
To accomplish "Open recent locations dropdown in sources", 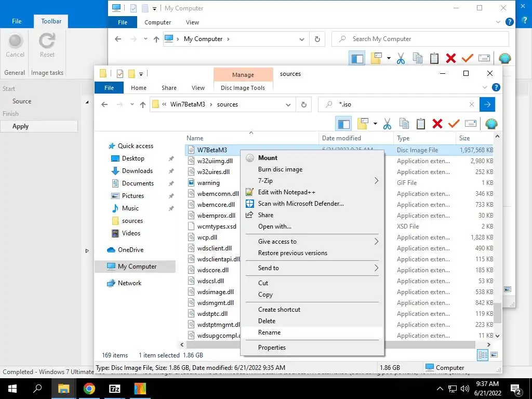I will coord(132,104).
